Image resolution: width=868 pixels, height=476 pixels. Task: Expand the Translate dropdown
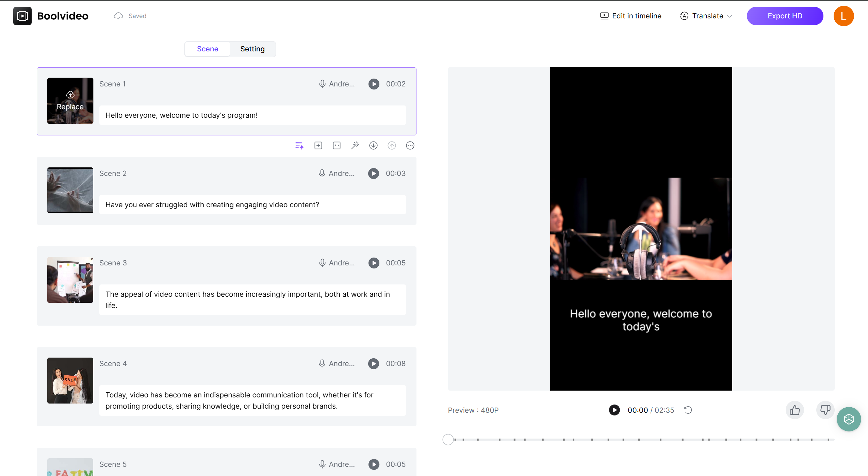(x=706, y=16)
